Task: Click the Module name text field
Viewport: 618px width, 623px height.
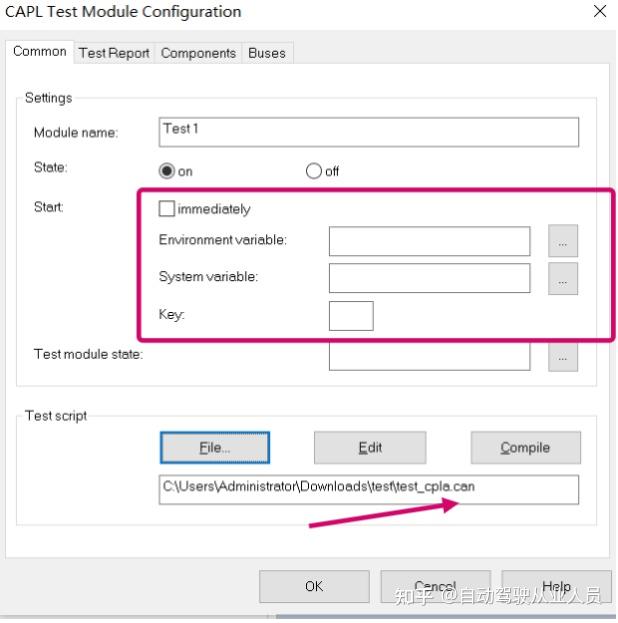Action: (369, 132)
